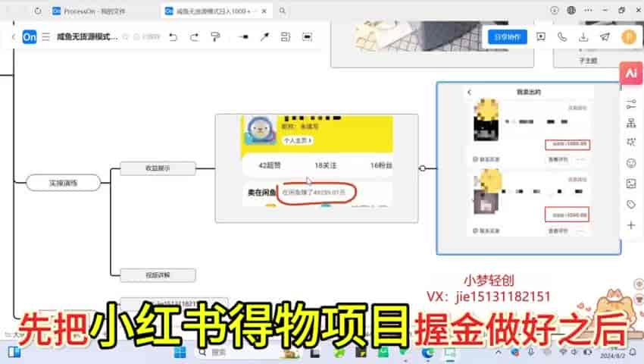Click the back arrow left of the ProcessOn logo

[x=13, y=37]
